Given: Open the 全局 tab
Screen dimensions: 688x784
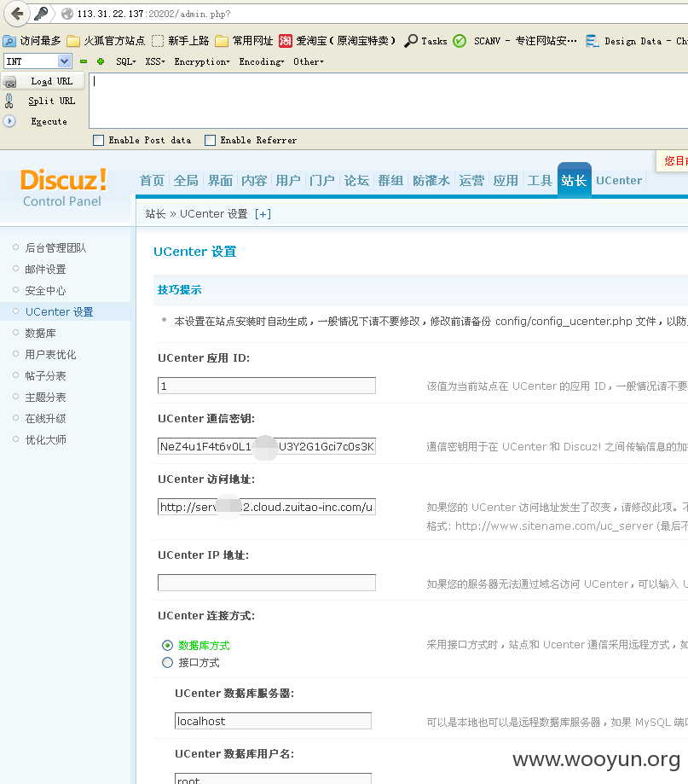Looking at the screenshot, I should [186, 181].
